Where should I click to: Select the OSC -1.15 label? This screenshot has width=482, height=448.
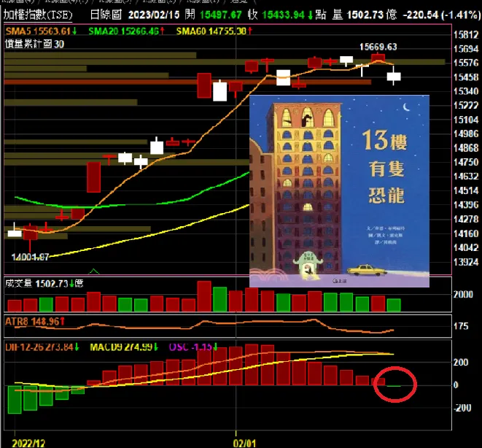pos(194,347)
